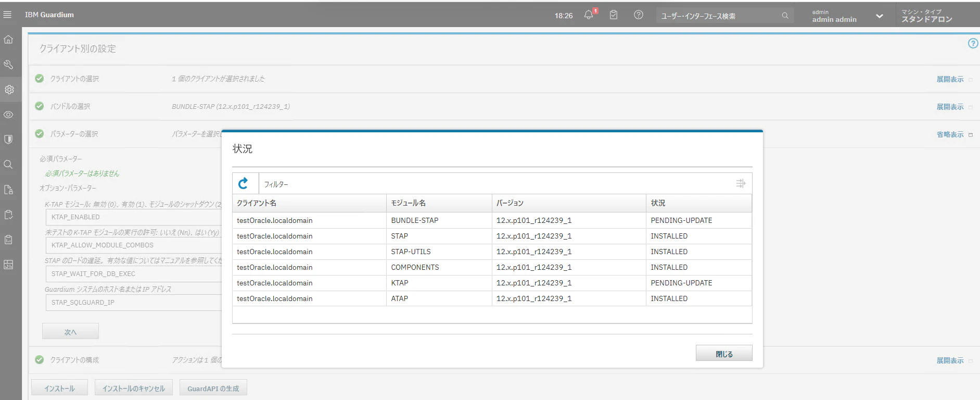Go to the Home sidebar icon

(8, 40)
